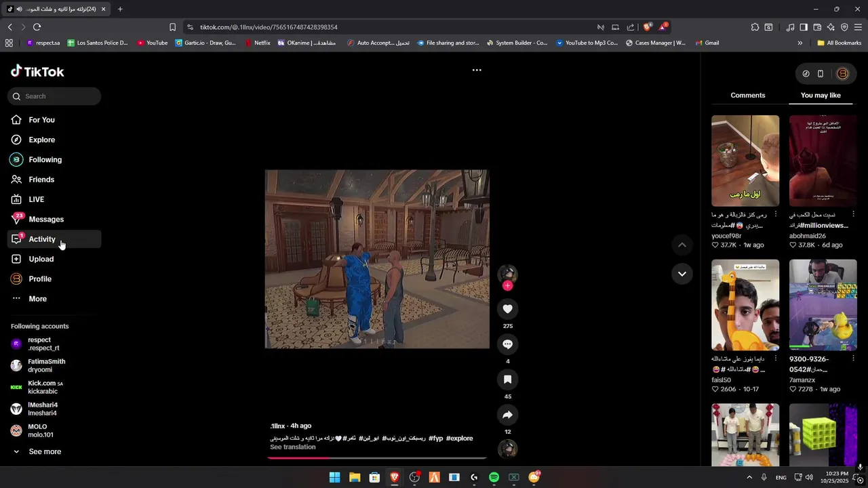Click the browser address bar URL
The image size is (868, 488).
click(x=269, y=27)
